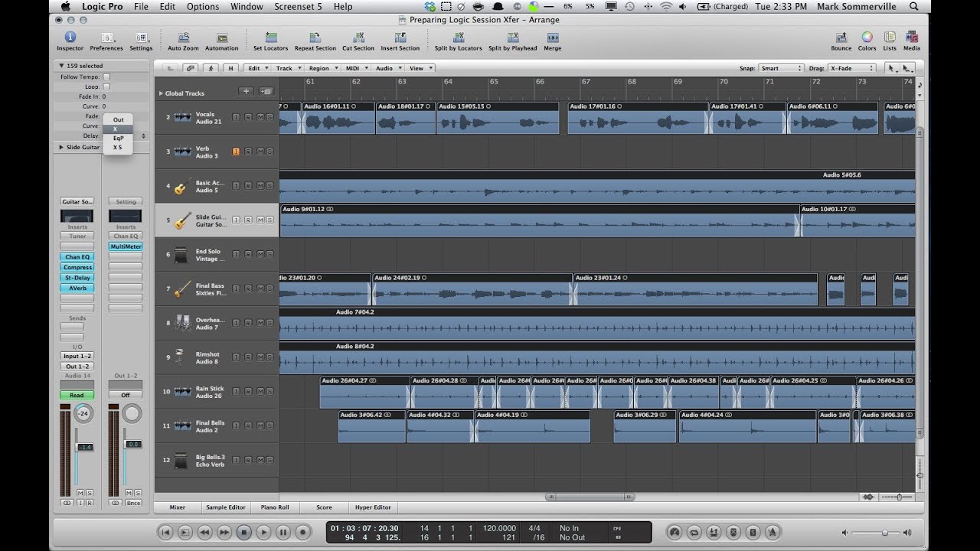Click the duplicate track button

coord(266,92)
